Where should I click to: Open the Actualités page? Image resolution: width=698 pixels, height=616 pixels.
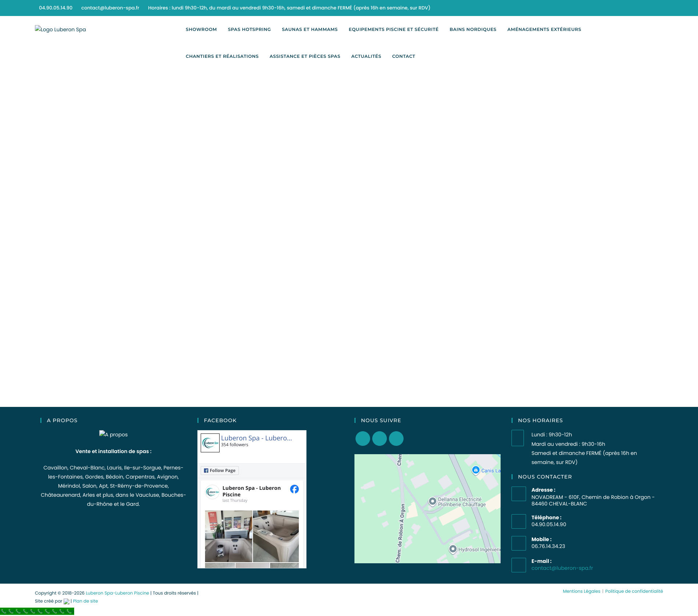pos(366,56)
